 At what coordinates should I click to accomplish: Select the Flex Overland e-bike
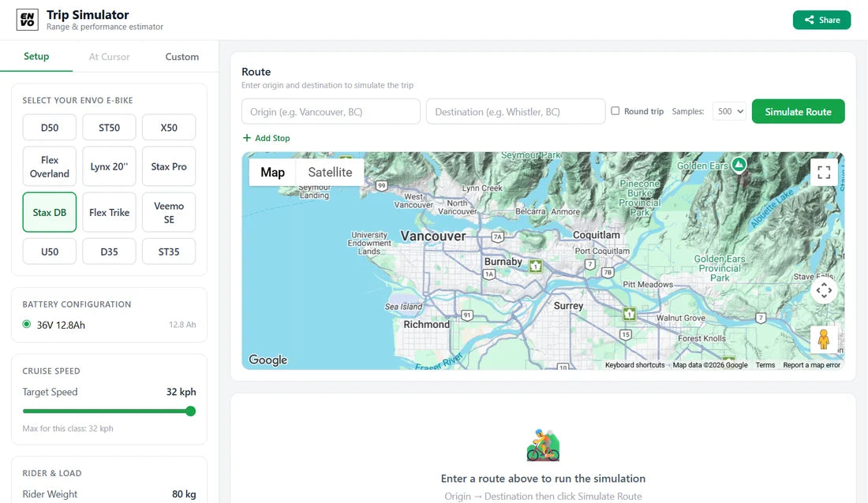pos(49,166)
